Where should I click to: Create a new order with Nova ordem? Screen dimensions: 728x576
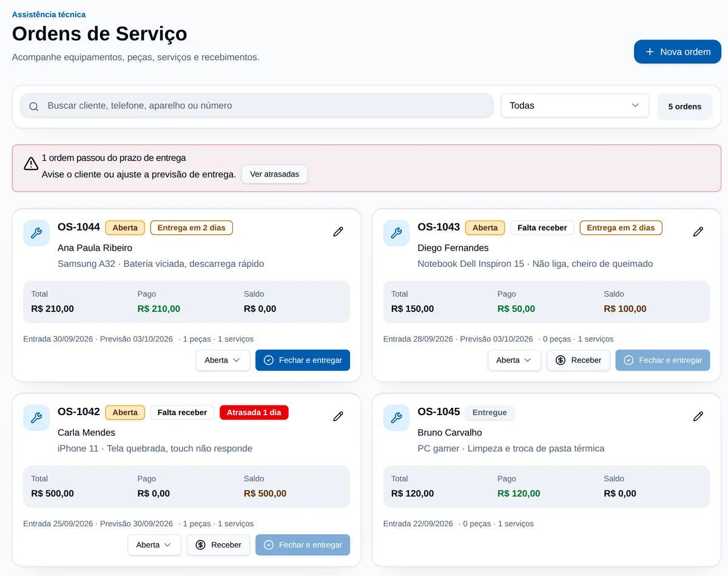pyautogui.click(x=678, y=52)
